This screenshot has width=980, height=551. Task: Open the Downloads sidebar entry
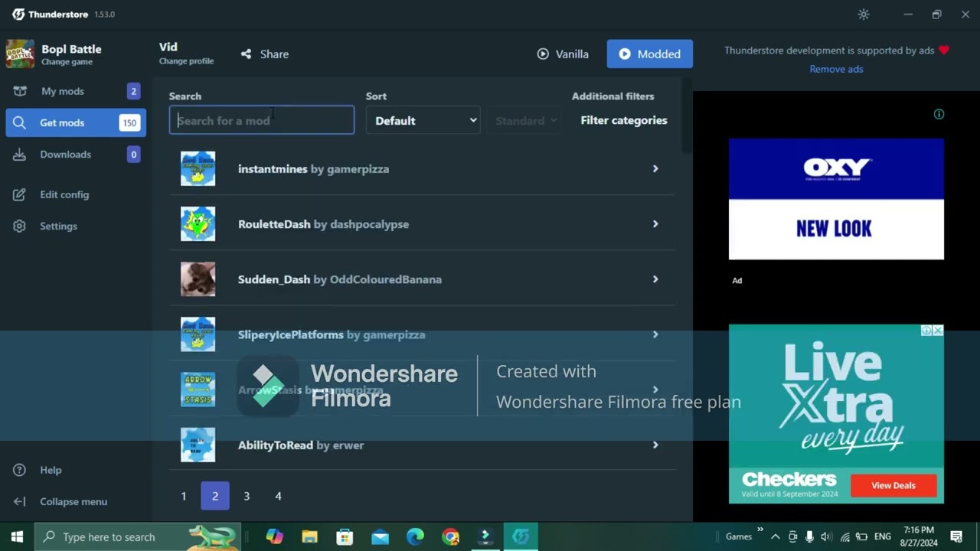point(76,155)
